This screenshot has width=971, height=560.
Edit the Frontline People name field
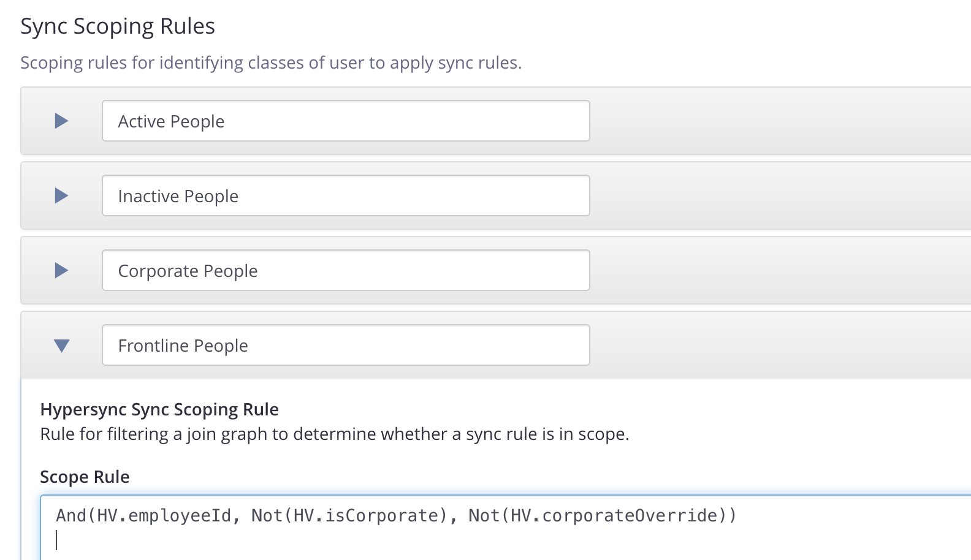[346, 345]
